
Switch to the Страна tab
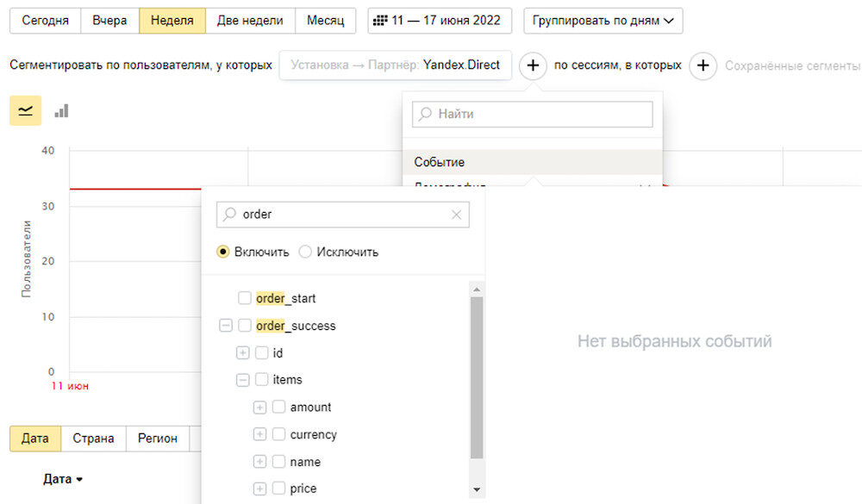(93, 439)
